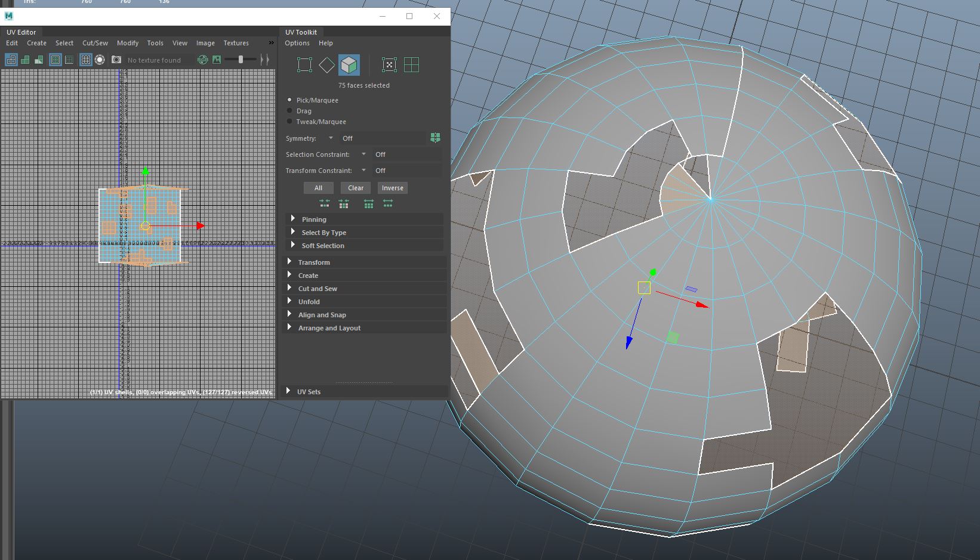This screenshot has height=560, width=980.
Task: Select the Tweak/Marquee radio option
Action: [290, 122]
